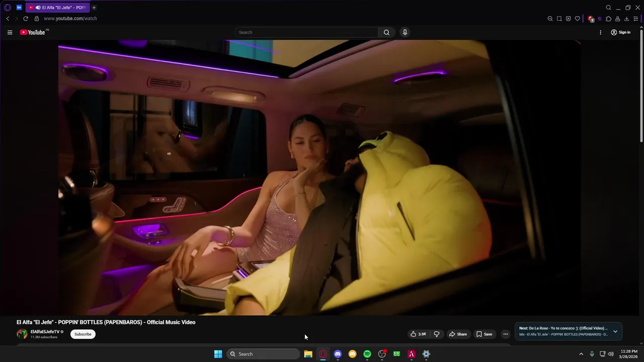Click the zoom out magnifier icon
The height and width of the screenshot is (362, 644).
[550, 19]
